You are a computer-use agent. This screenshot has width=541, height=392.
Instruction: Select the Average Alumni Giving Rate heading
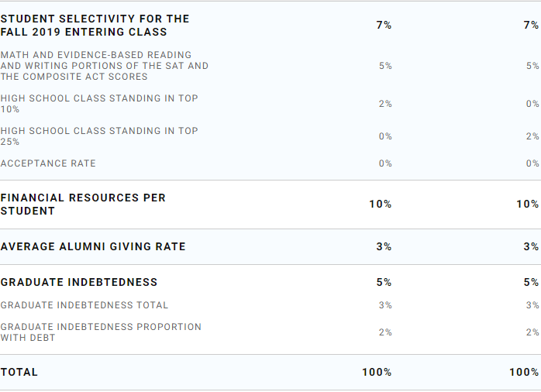tap(93, 247)
